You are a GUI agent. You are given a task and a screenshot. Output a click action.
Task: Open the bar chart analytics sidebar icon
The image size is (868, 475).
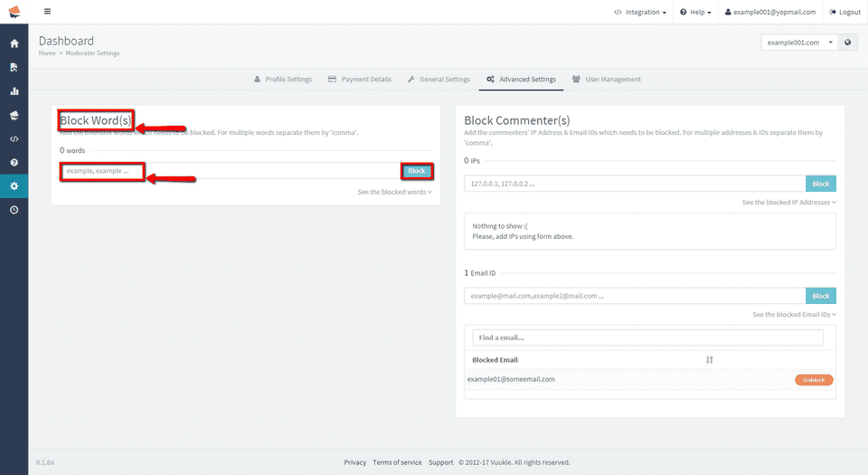click(x=14, y=91)
